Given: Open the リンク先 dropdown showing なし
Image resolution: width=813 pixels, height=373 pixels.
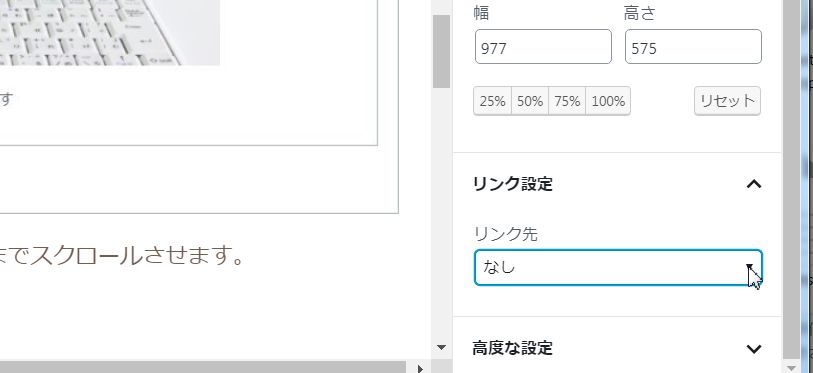Looking at the screenshot, I should tap(618, 268).
